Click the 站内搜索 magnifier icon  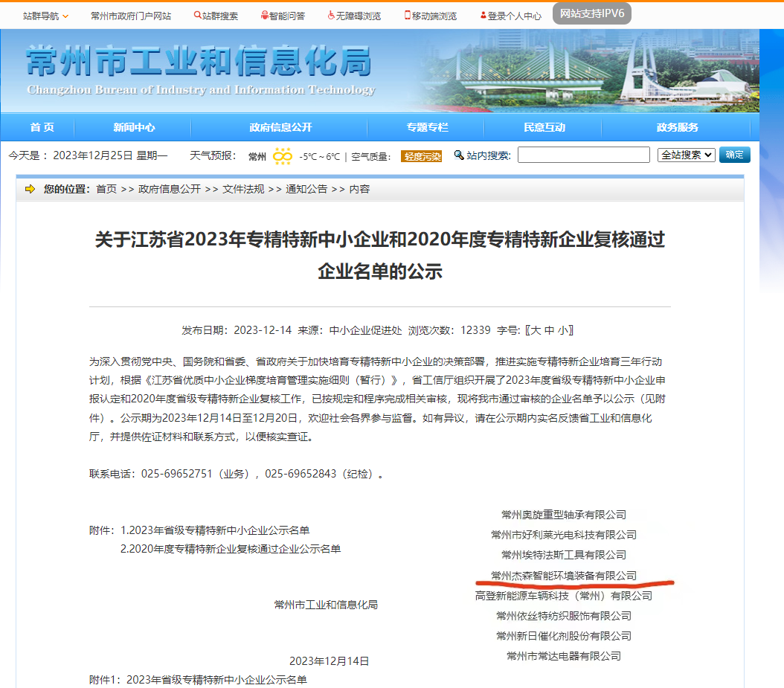click(x=459, y=155)
